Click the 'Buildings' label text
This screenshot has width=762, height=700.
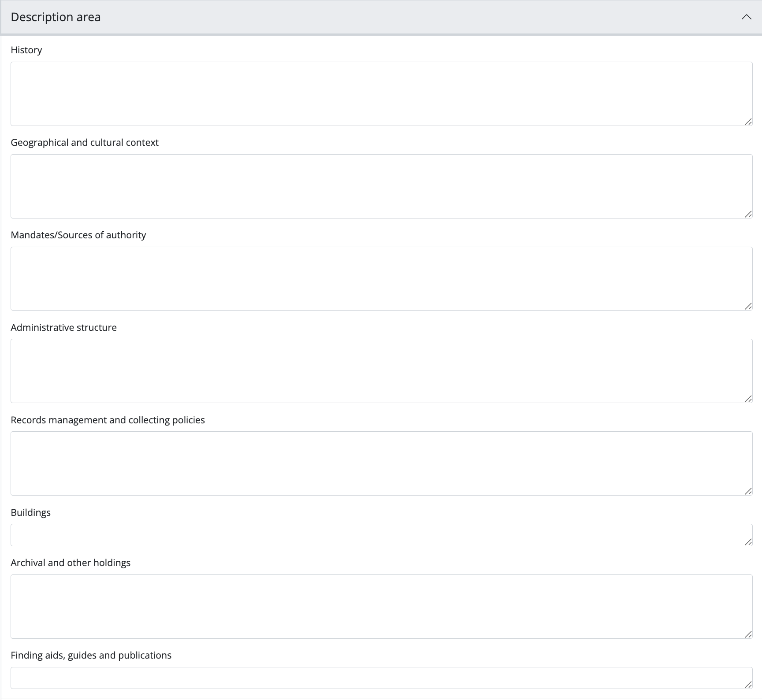[30, 513]
